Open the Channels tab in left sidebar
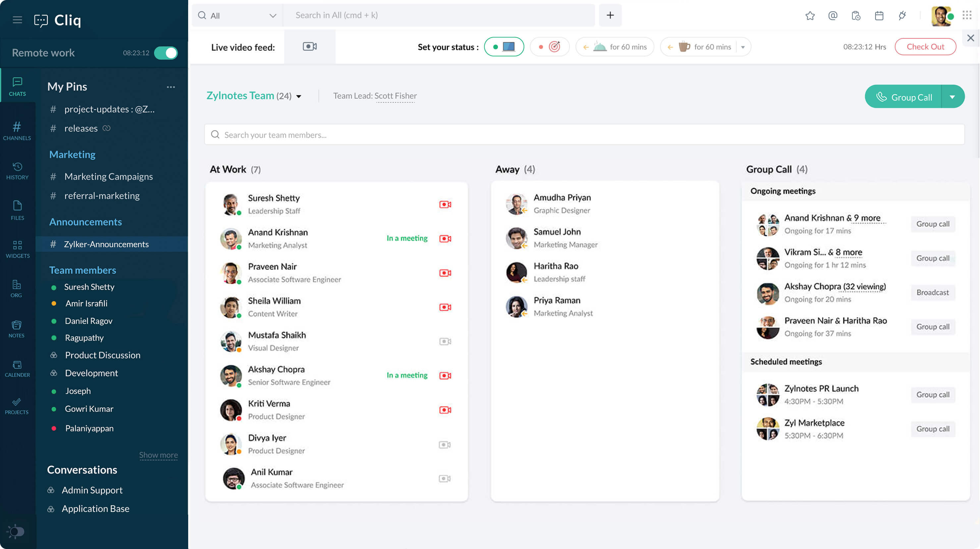 click(17, 131)
